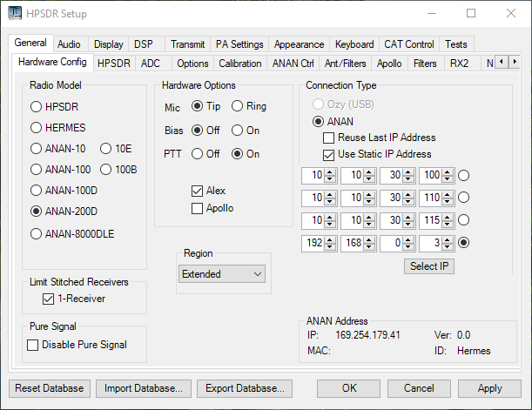Turn Bias option On
This screenshot has width=532, height=410.
238,130
